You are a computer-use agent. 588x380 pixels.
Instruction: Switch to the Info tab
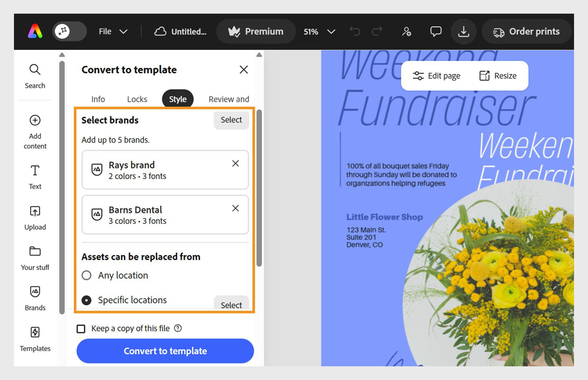(98, 99)
